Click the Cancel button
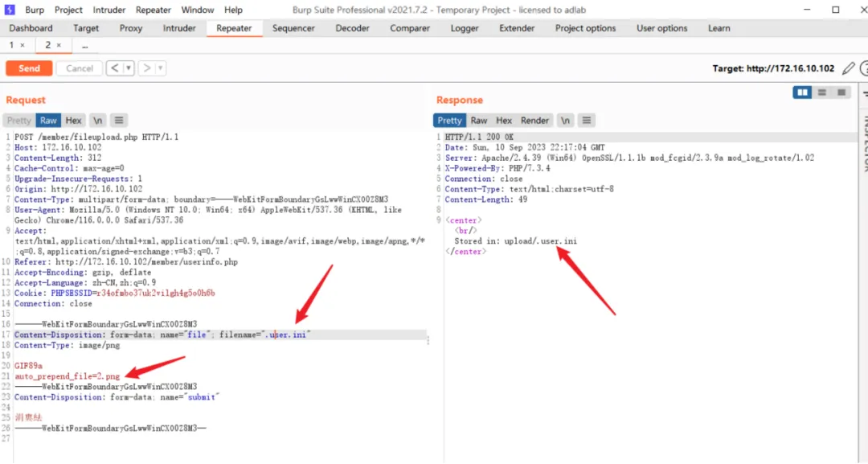This screenshot has height=464, width=868. coord(79,68)
